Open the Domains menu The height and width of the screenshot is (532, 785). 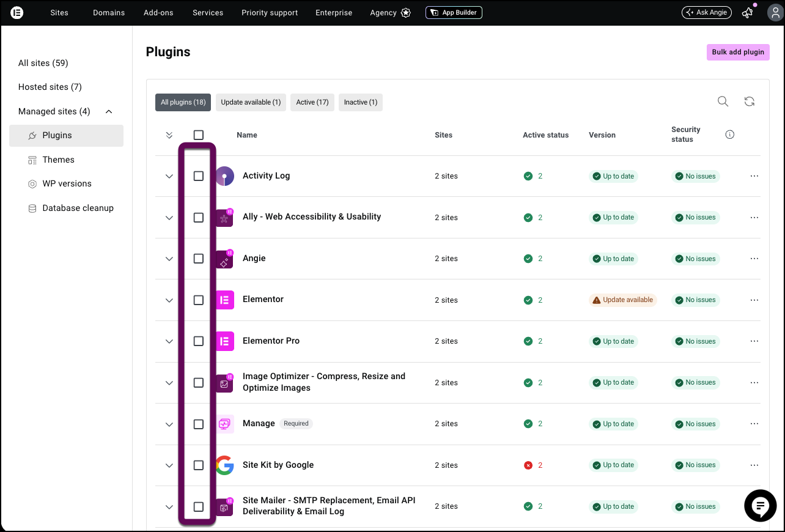[109, 12]
